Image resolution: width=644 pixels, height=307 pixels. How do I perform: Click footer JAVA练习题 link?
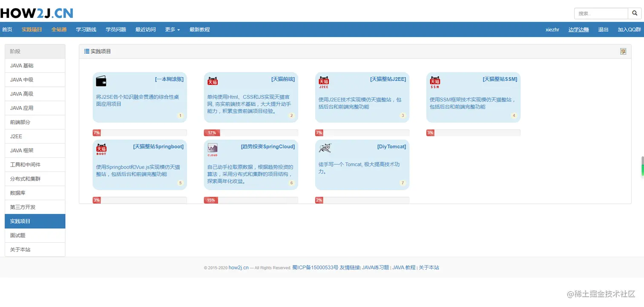pos(376,267)
